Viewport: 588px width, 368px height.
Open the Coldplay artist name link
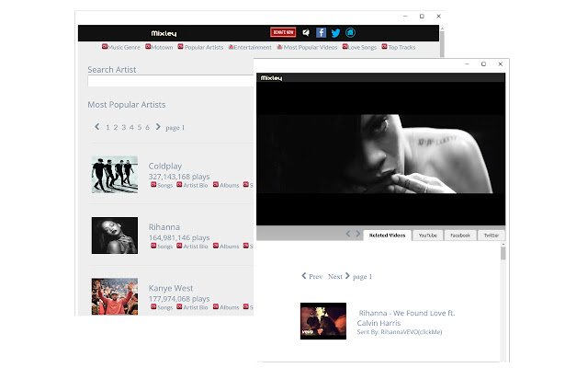click(x=165, y=166)
